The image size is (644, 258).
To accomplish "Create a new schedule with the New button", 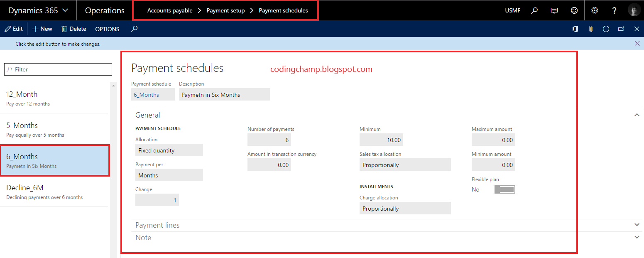I will coord(42,29).
